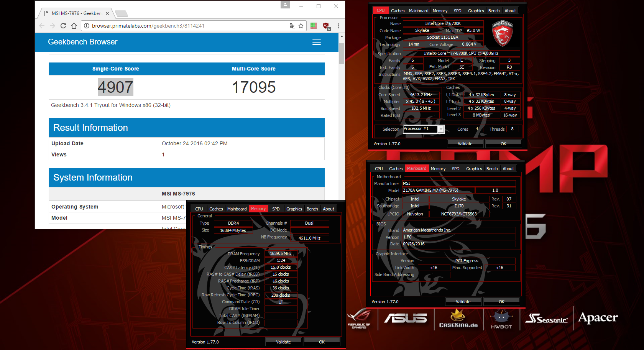Go back in Chrome browser
The image size is (644, 350).
tap(42, 26)
